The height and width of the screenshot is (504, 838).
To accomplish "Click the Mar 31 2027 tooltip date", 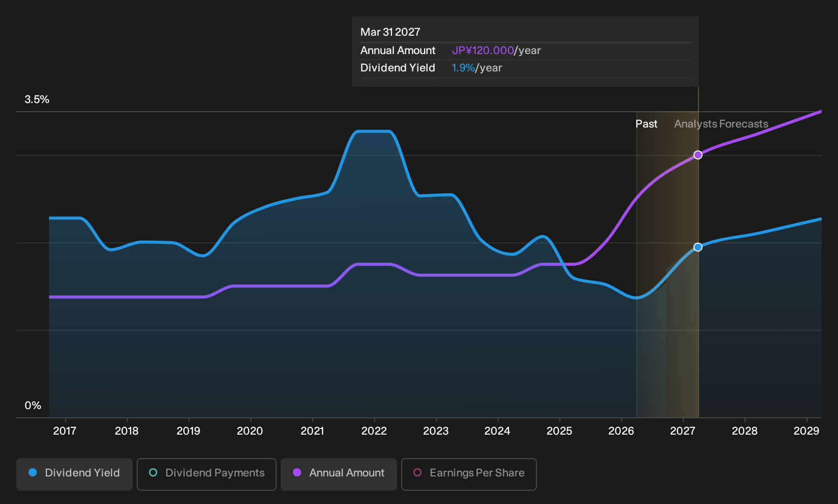I will click(390, 32).
